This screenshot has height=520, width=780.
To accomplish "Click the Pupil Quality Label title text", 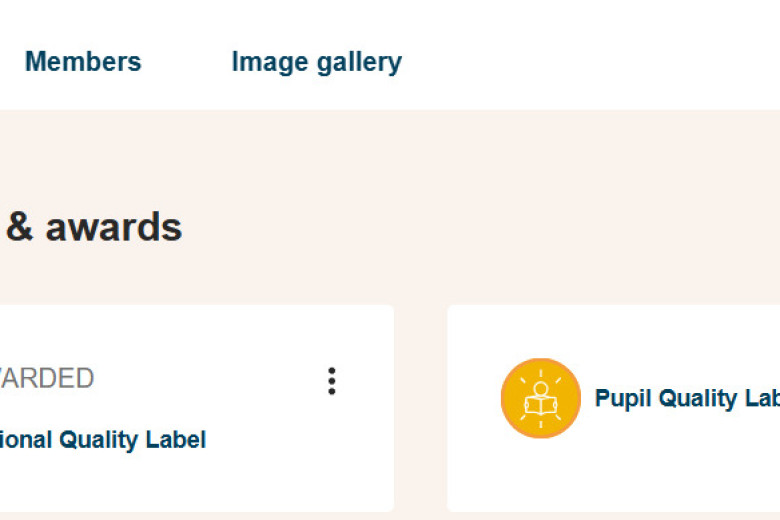I will (x=687, y=399).
